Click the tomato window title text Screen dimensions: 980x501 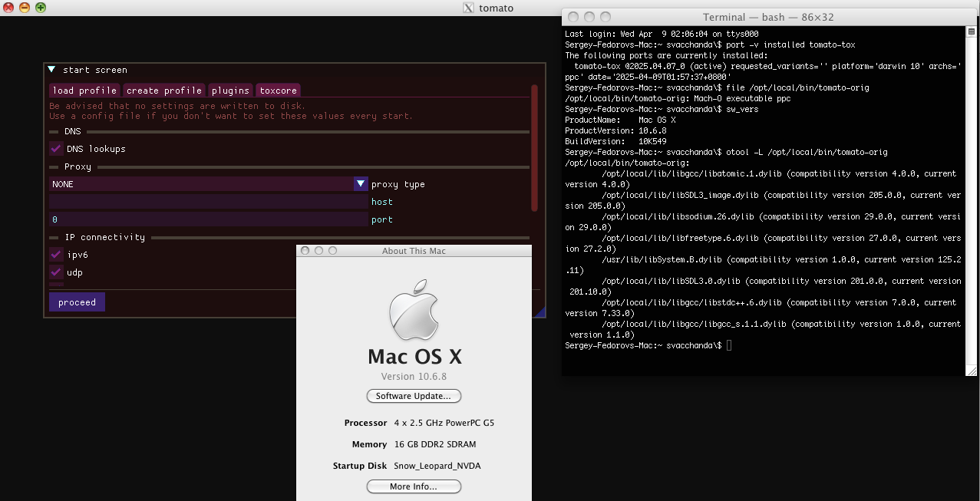(x=497, y=8)
